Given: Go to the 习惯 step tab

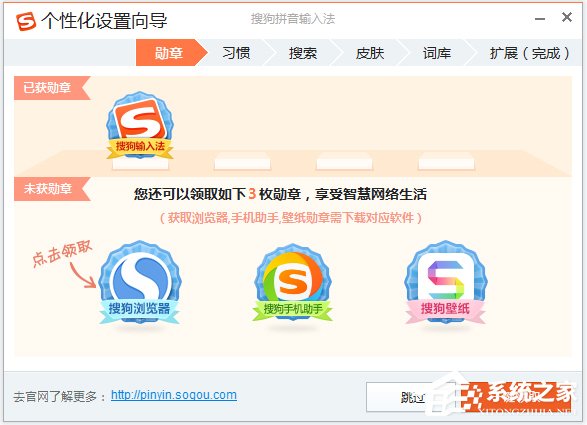Looking at the screenshot, I should pyautogui.click(x=236, y=53).
